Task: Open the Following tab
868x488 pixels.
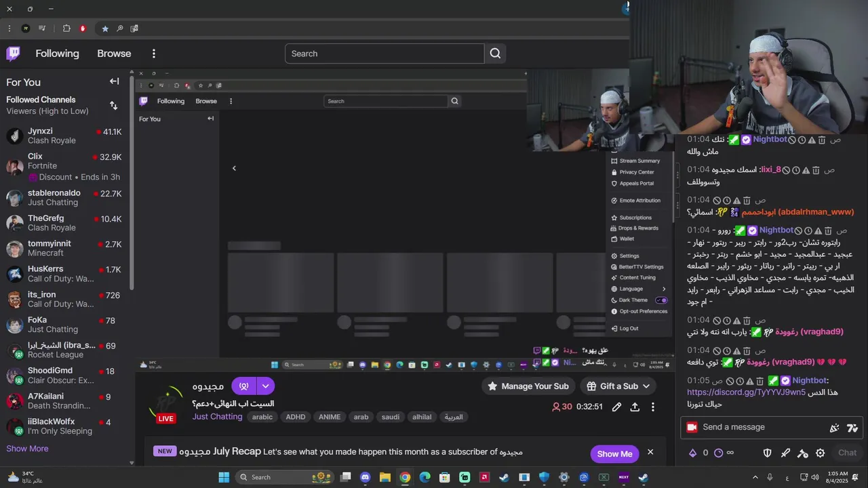Action: [57, 54]
